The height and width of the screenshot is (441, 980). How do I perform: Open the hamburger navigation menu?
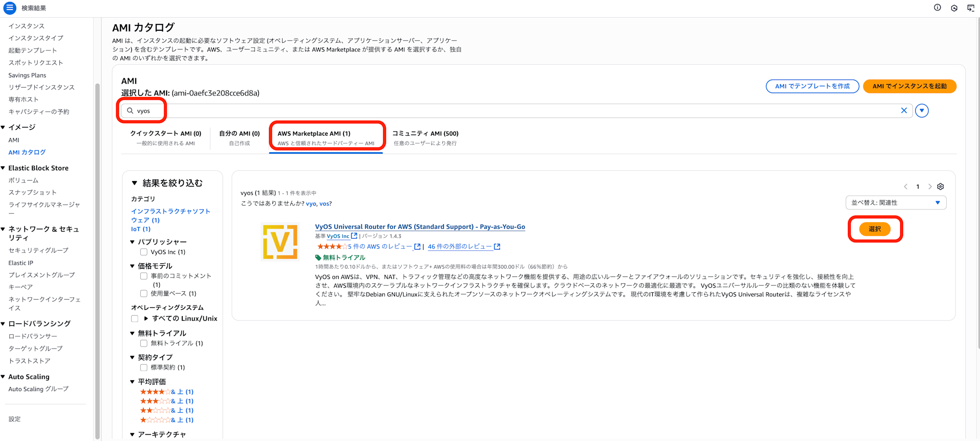pos(9,8)
